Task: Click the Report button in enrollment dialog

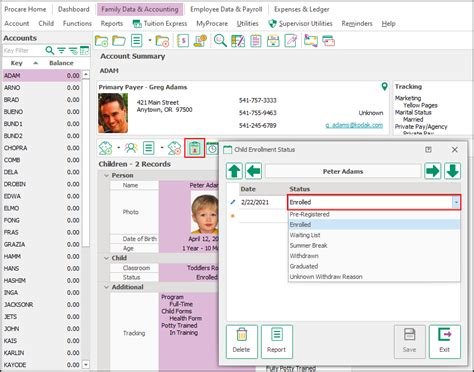Action: coord(277,342)
